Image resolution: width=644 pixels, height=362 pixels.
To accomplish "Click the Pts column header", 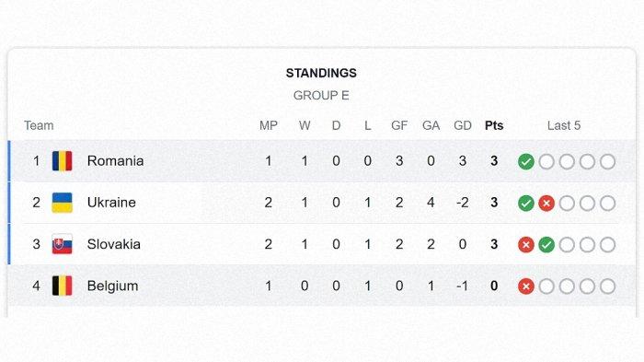I will [x=494, y=125].
